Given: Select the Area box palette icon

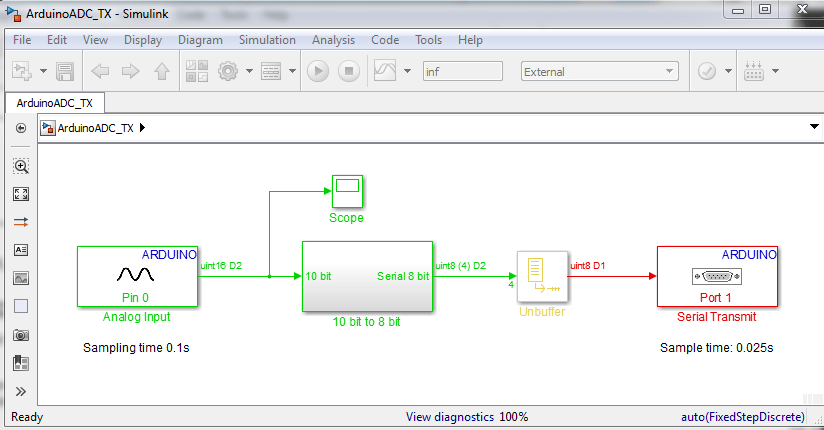Looking at the screenshot, I should coord(21,306).
